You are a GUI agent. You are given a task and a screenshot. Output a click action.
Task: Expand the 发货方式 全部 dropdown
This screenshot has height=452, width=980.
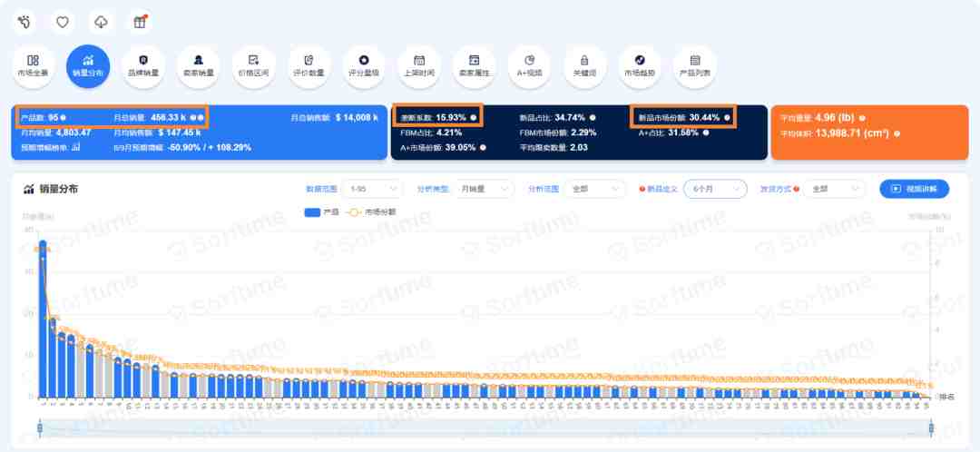pos(835,189)
